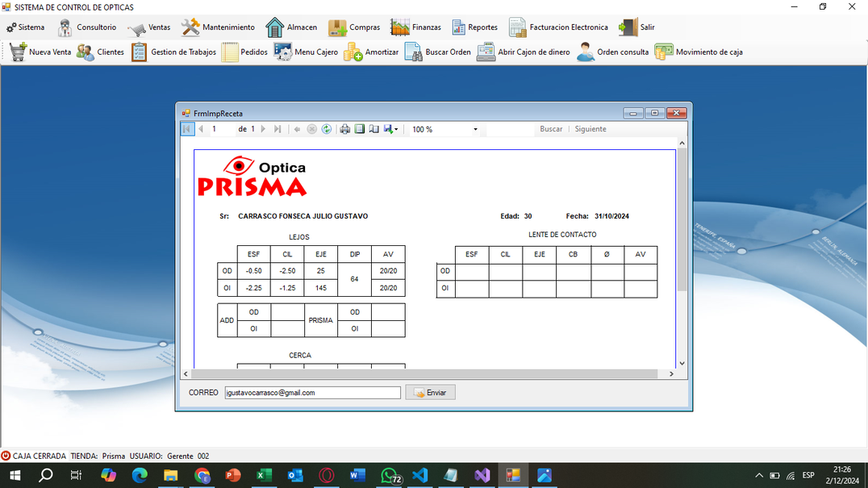Jump to last page arrow
The height and width of the screenshot is (488, 868).
point(278,129)
